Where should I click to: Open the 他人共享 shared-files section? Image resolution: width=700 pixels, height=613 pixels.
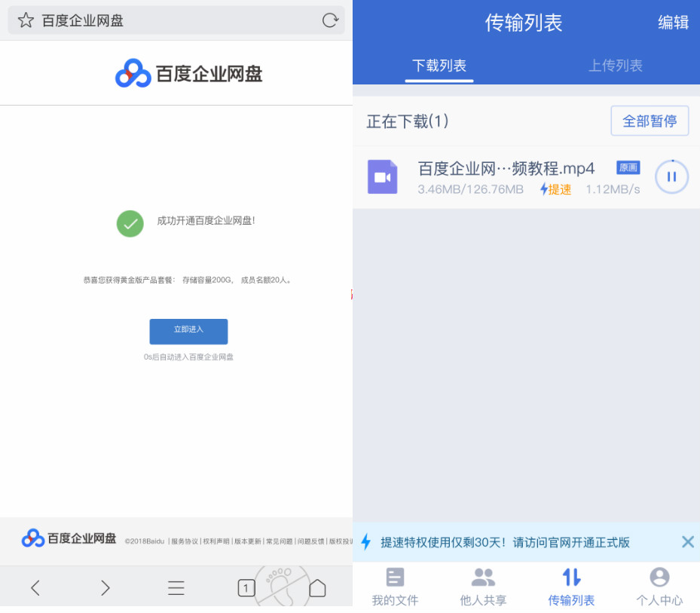click(483, 586)
